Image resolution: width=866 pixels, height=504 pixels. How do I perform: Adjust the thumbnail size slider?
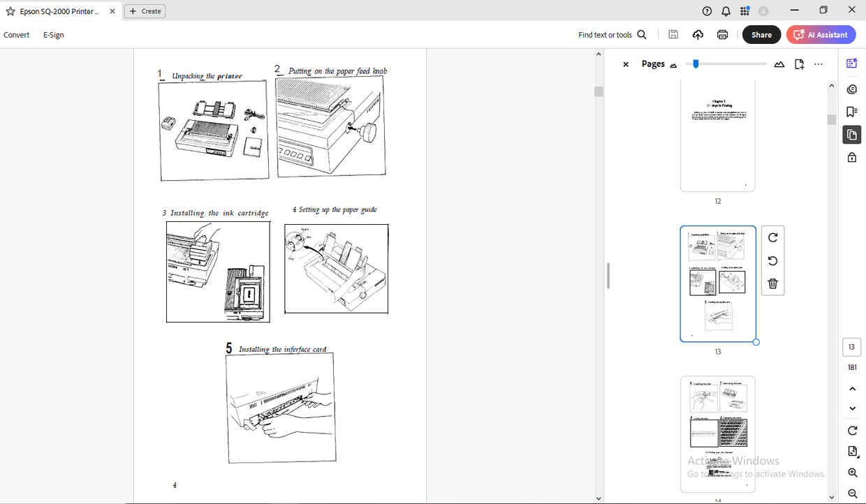click(x=695, y=64)
